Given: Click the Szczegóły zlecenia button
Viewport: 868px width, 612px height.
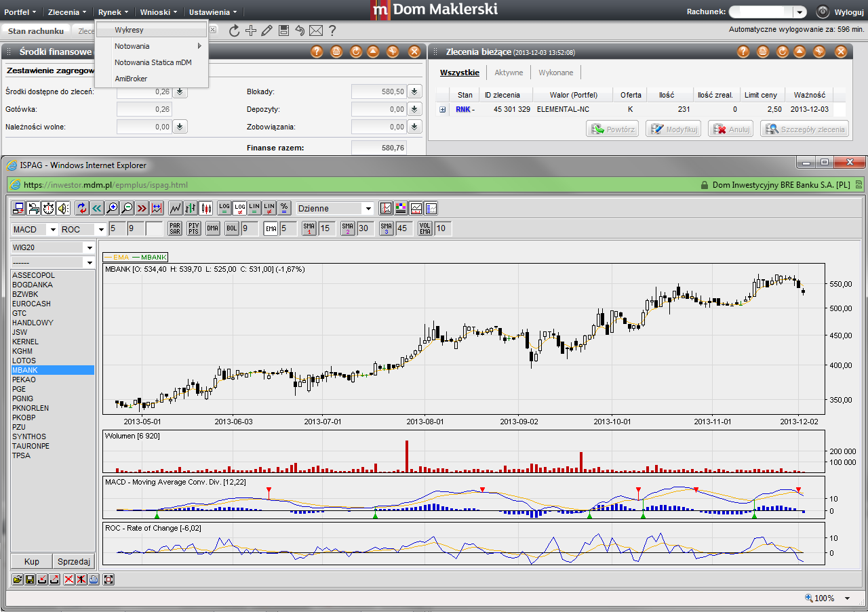Looking at the screenshot, I should pyautogui.click(x=805, y=129).
